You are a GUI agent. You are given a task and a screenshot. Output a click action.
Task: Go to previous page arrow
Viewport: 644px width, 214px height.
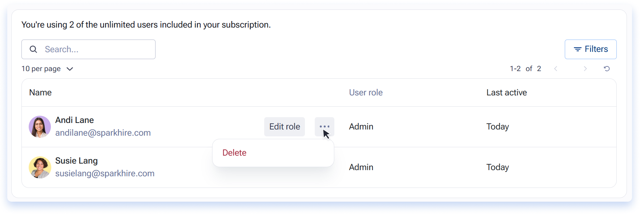(x=556, y=69)
